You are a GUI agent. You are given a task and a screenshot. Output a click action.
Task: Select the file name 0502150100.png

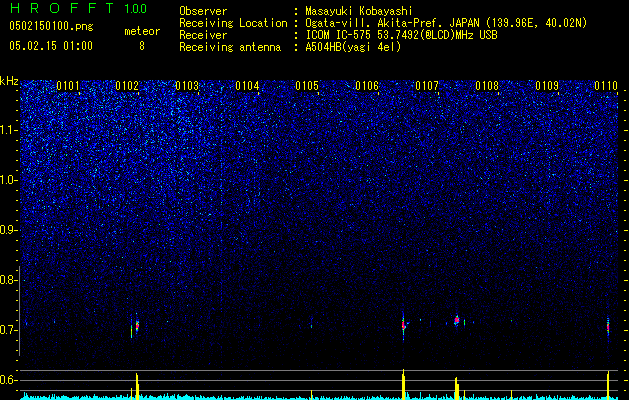pos(51,27)
